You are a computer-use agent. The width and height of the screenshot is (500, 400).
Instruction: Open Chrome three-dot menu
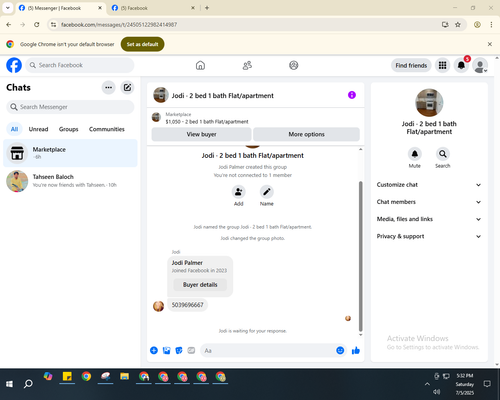click(491, 25)
